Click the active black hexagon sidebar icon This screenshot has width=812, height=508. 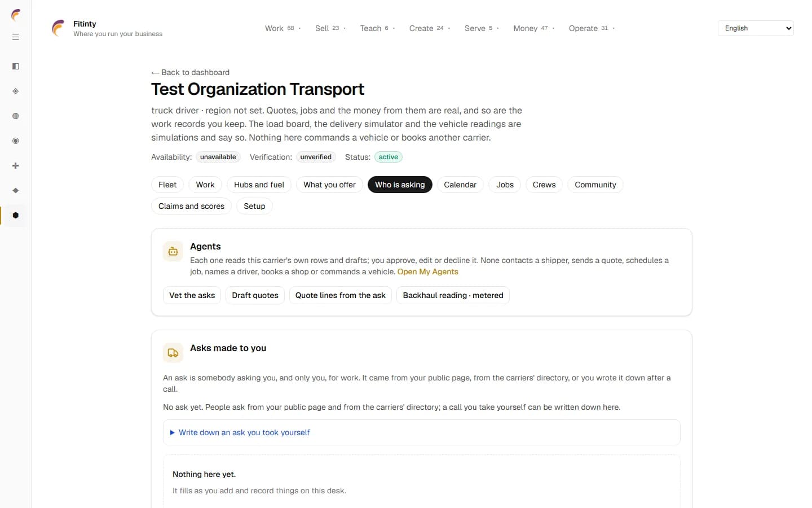pyautogui.click(x=16, y=216)
